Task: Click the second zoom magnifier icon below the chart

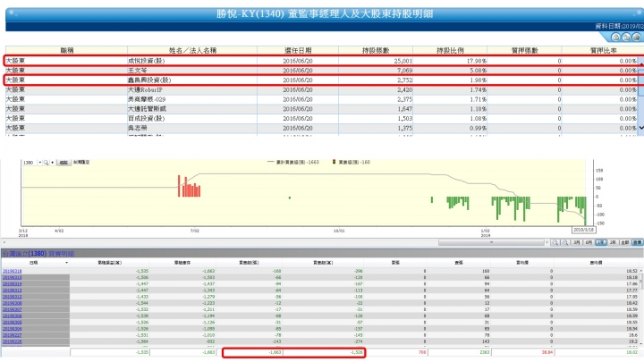Action: tap(565, 242)
